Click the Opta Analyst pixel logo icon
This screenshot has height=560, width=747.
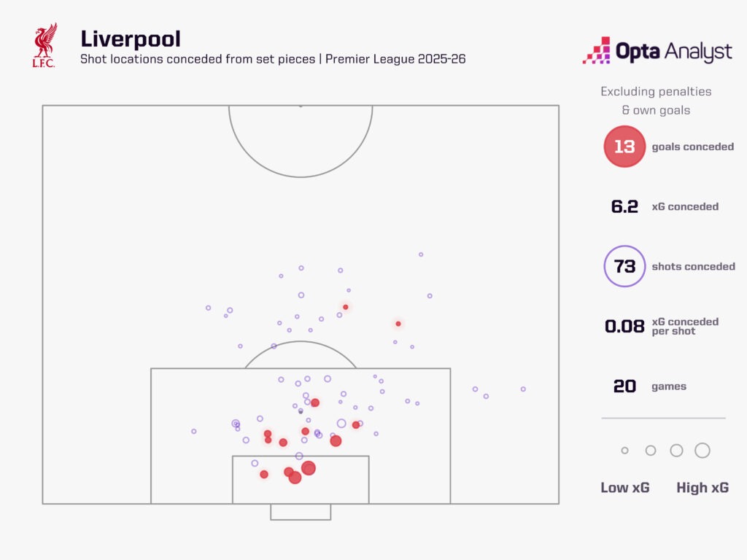click(x=596, y=50)
